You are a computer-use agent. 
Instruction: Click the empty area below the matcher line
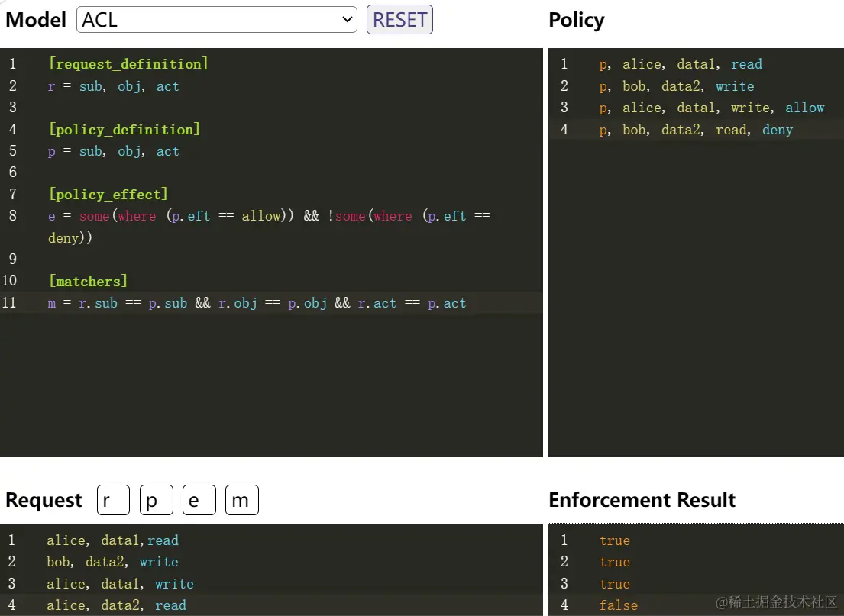pos(271,385)
